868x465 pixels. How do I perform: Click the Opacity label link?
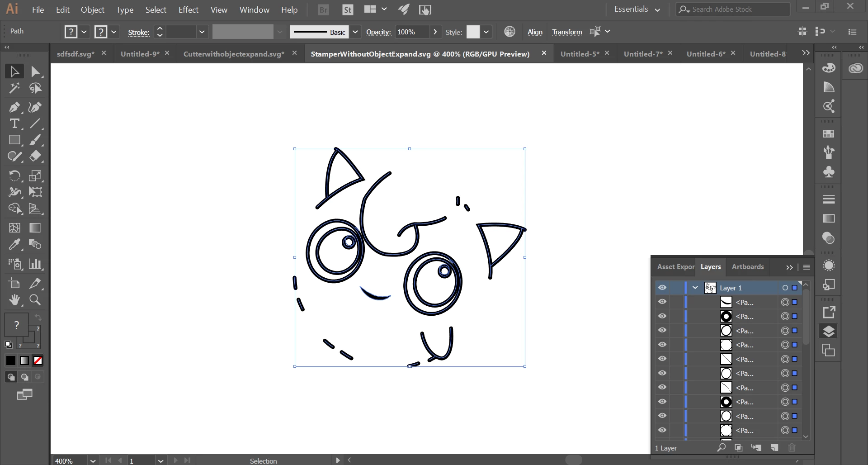coord(378,32)
